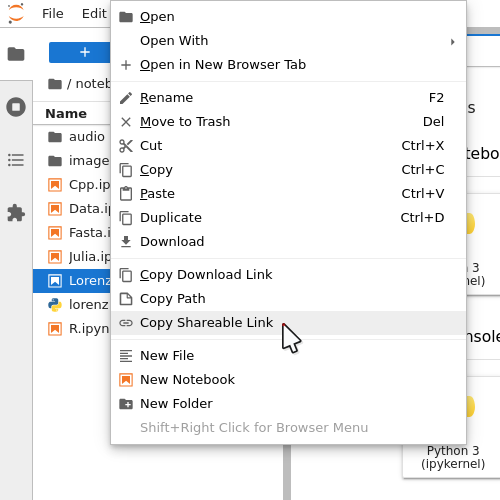Viewport: 500px width, 500px height.
Task: Open the Table of Contents sidebar icon
Action: (x=16, y=160)
